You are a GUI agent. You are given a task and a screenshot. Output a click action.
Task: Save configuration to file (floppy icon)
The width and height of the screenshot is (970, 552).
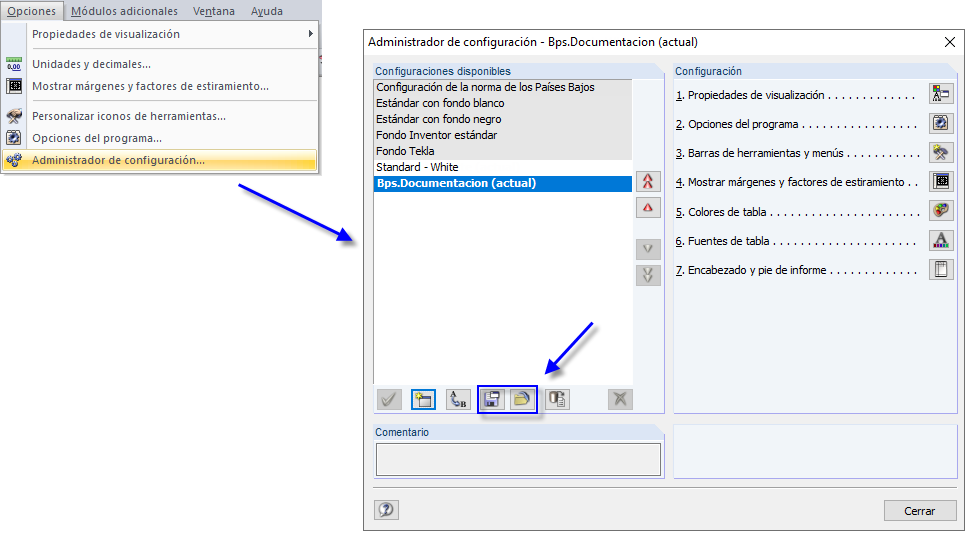coord(492,399)
